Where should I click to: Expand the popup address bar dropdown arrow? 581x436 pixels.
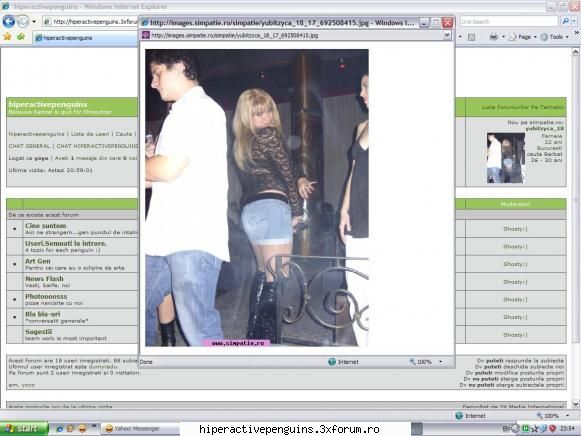pos(447,35)
